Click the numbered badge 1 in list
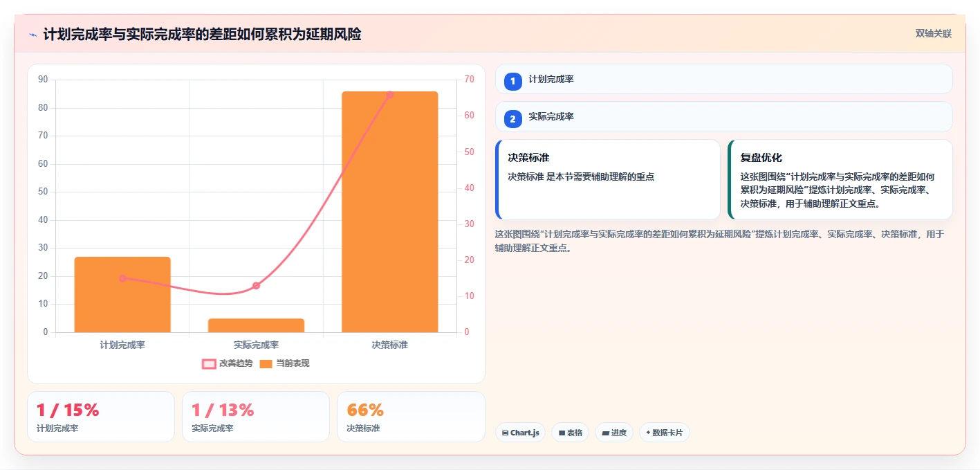The height and width of the screenshot is (470, 980). [x=512, y=82]
